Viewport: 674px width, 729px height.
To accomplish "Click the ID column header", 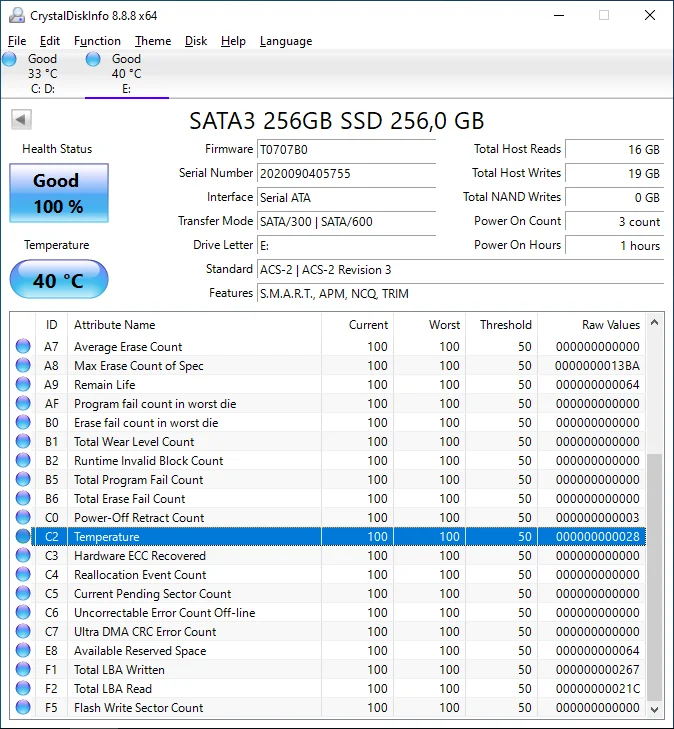I will coord(52,325).
